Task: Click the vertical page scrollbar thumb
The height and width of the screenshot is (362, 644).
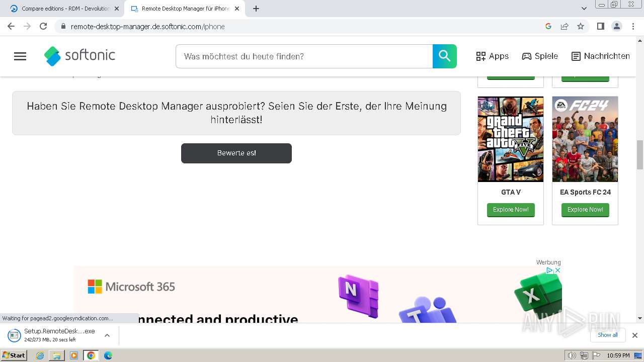Action: [640, 155]
